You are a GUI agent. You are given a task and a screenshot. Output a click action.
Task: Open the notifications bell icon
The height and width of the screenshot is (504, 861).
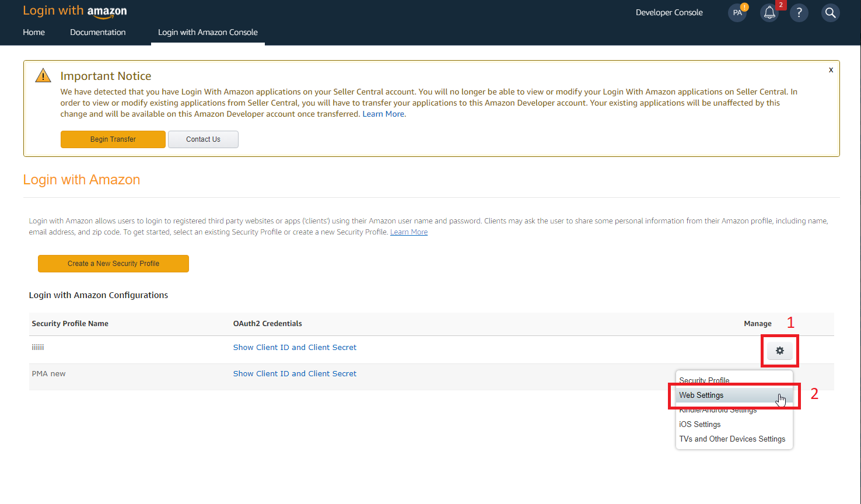[x=769, y=13]
